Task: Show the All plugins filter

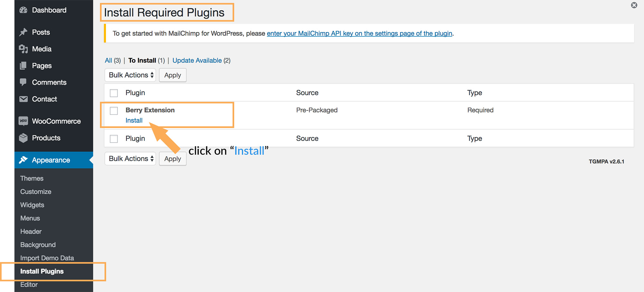Action: (108, 61)
